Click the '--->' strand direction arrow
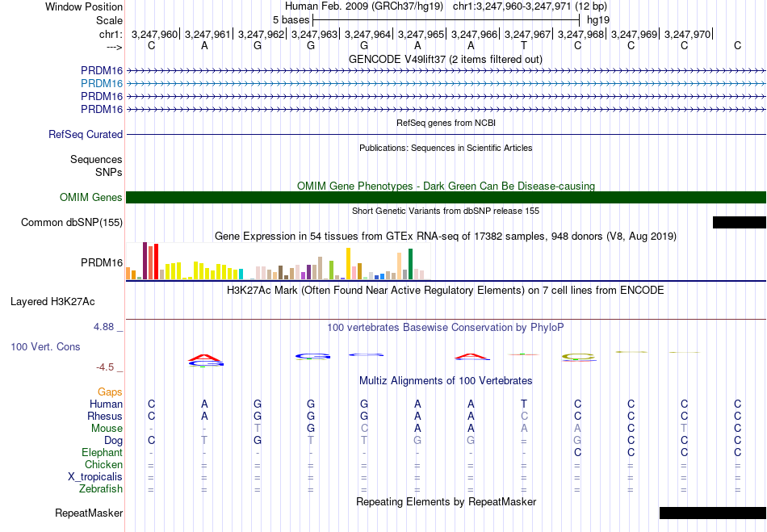767x532 pixels. point(114,47)
